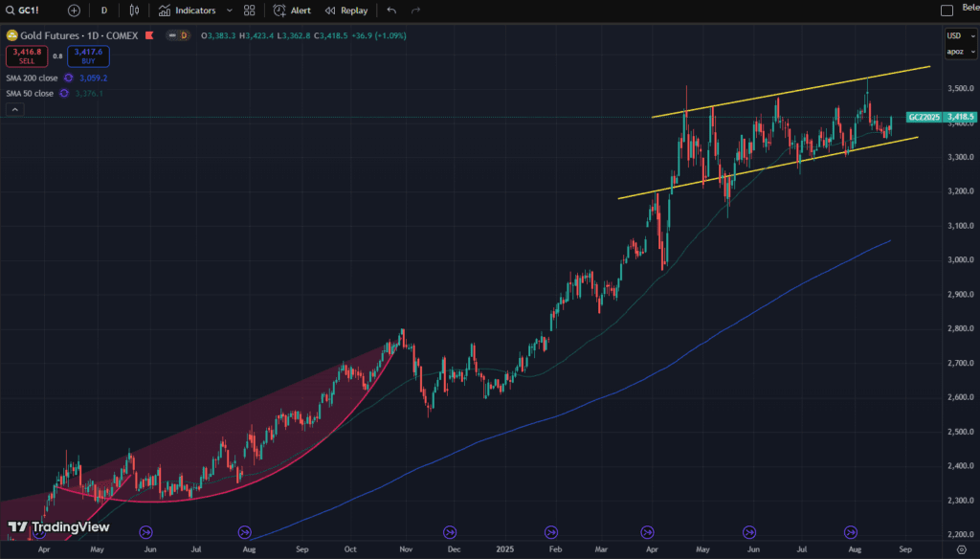Open the candlestick chart type selector
980x559 pixels.
[x=134, y=11]
